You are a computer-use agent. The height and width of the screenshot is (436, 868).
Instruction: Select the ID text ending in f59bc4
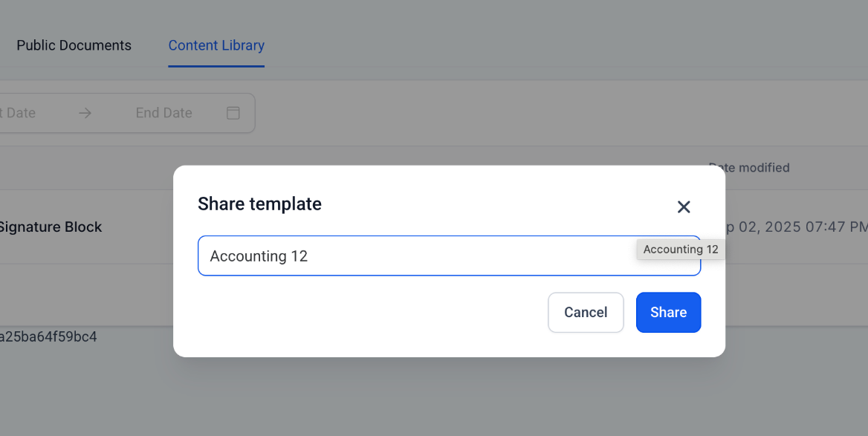point(48,337)
